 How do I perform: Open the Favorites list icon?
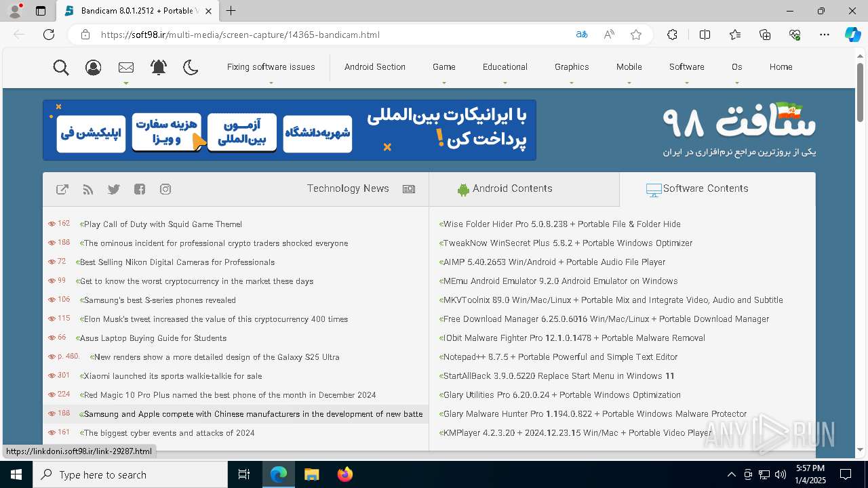click(735, 35)
